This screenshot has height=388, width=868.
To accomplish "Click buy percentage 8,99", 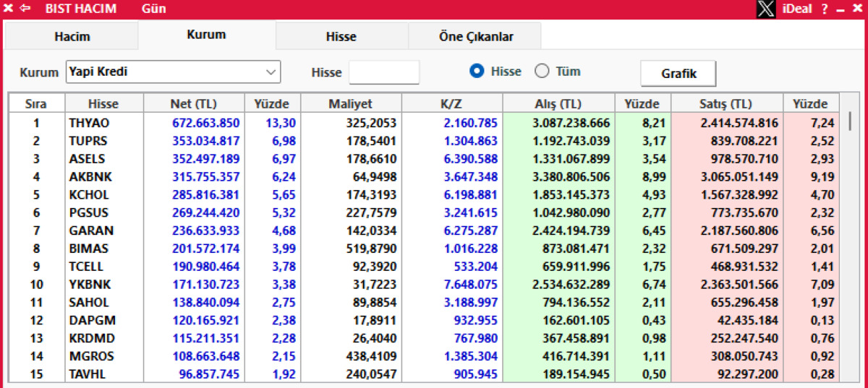I will [x=654, y=176].
